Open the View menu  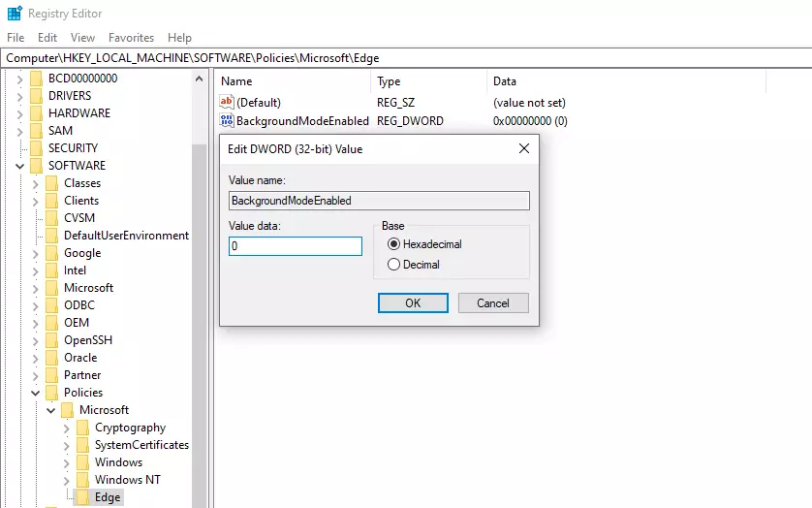[83, 38]
